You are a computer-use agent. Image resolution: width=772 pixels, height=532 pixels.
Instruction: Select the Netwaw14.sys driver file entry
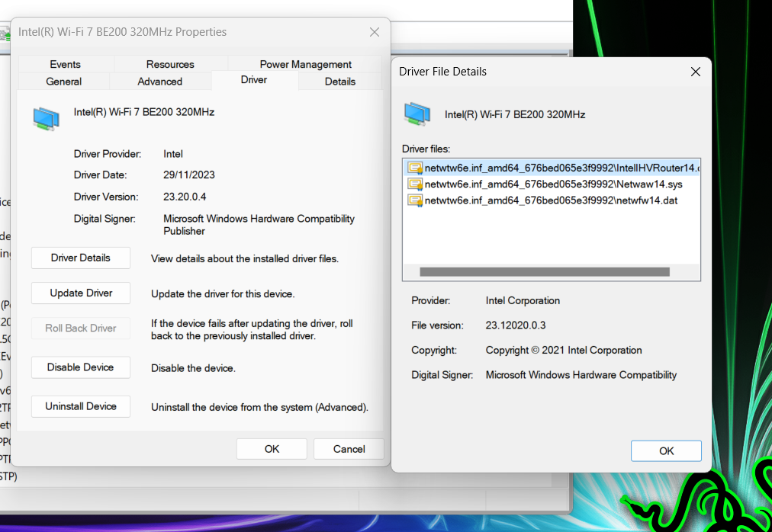pyautogui.click(x=553, y=184)
